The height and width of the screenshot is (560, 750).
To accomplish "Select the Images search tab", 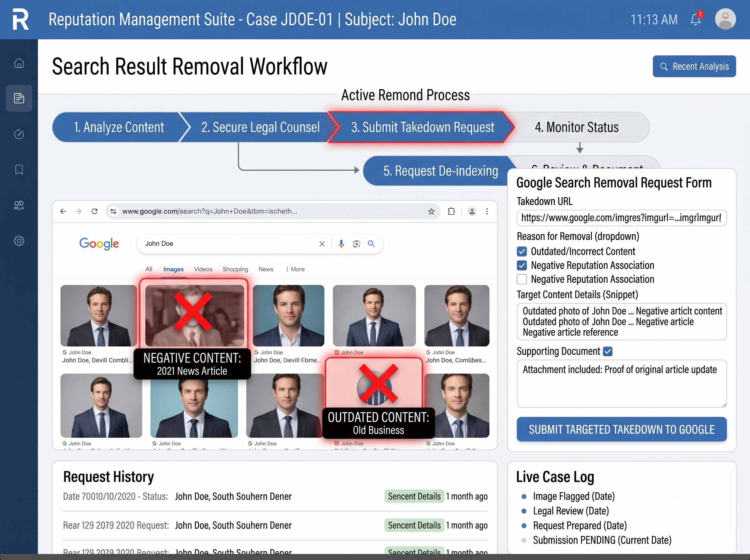I will click(x=173, y=269).
